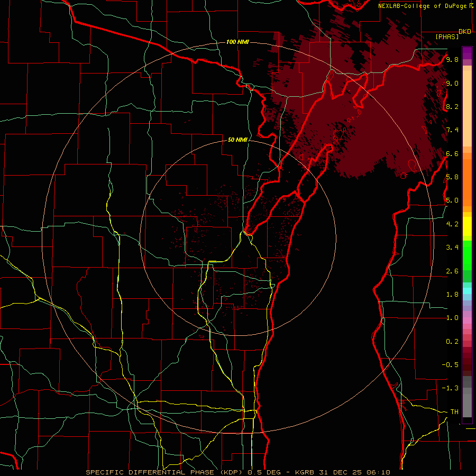Click the DKD label above the legend
476x476 pixels.
coord(464,32)
